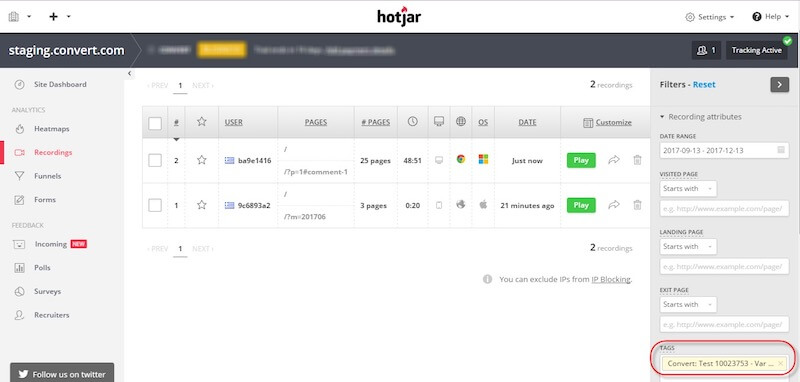The height and width of the screenshot is (382, 800).
Task: Sort by star column header
Action: pyautogui.click(x=202, y=122)
